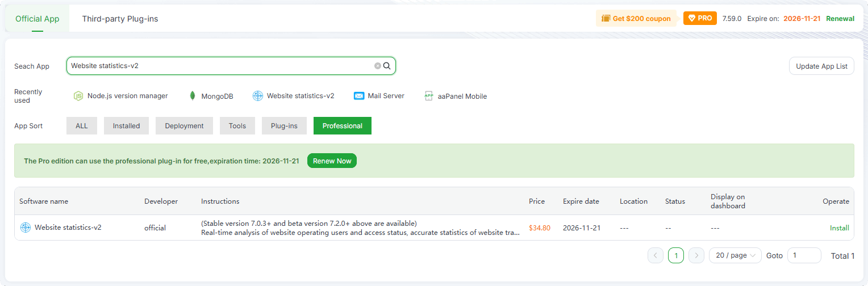868x286 pixels.
Task: Open MongoDB from recently used
Action: coord(211,96)
